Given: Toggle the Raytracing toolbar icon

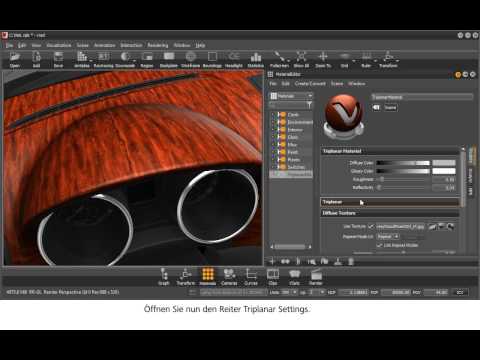Looking at the screenshot, I should point(103,60).
